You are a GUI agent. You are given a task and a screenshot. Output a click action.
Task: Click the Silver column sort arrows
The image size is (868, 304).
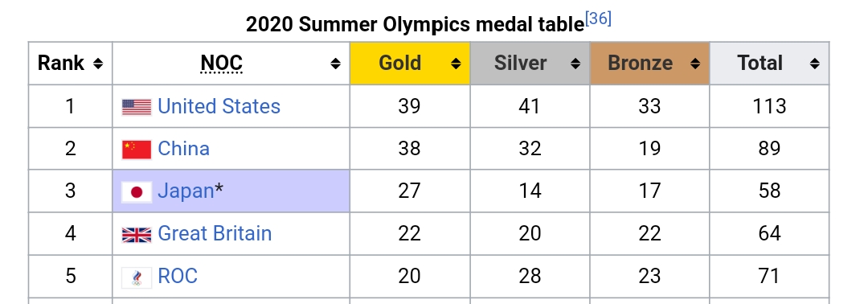click(x=575, y=64)
